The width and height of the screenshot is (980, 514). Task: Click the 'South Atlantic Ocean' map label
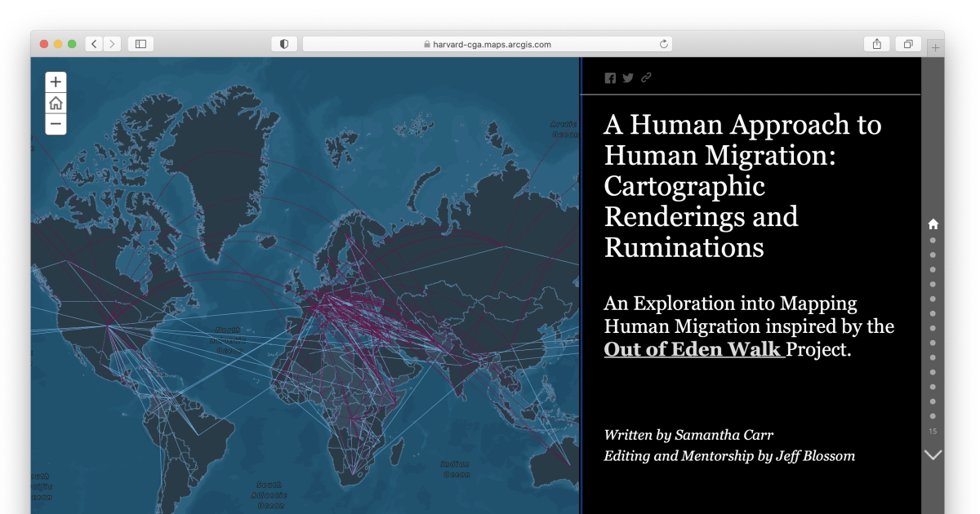pyautogui.click(x=269, y=494)
